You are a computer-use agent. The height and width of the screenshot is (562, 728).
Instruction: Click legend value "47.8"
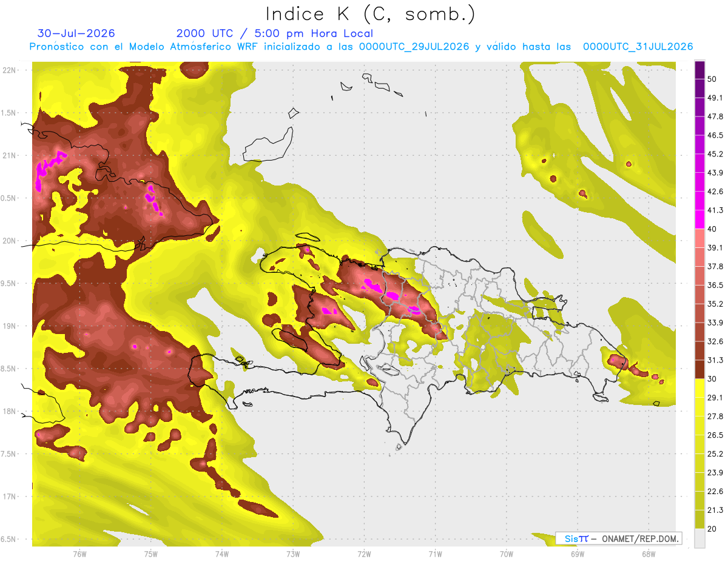coord(715,116)
